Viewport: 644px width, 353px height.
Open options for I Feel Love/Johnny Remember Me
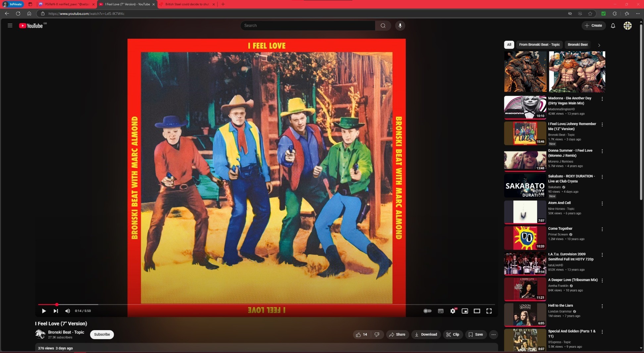pyautogui.click(x=602, y=125)
